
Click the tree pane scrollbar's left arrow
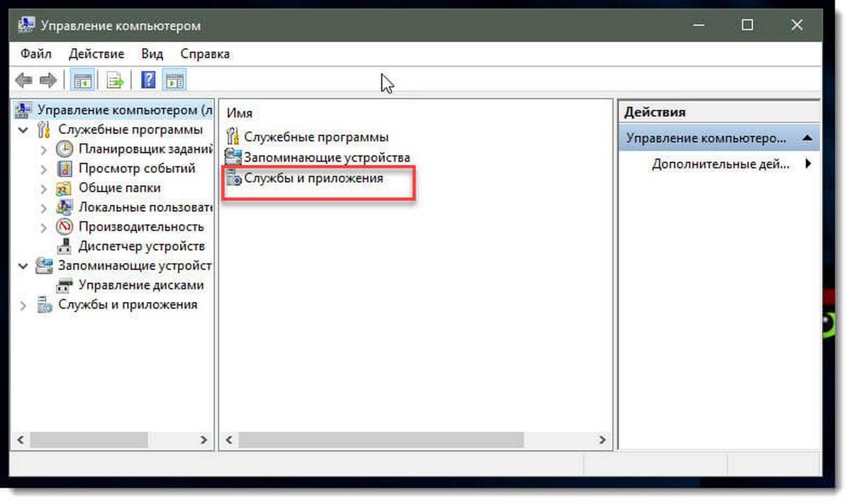(21, 439)
